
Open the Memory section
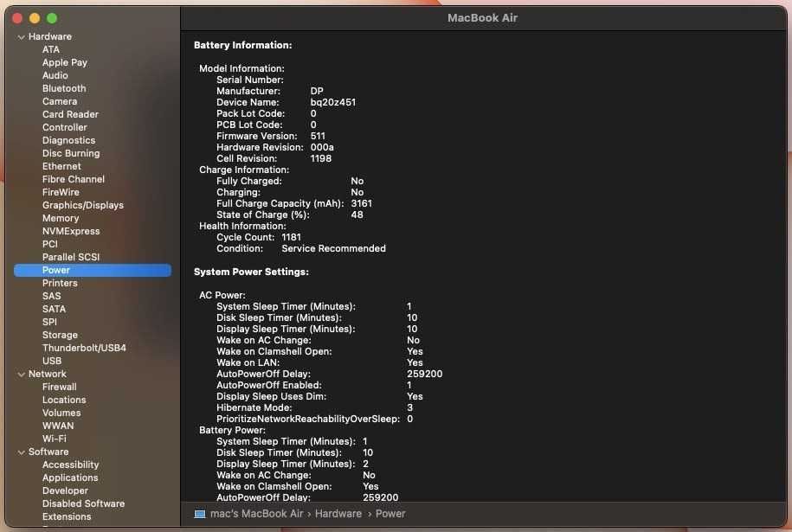click(x=61, y=218)
